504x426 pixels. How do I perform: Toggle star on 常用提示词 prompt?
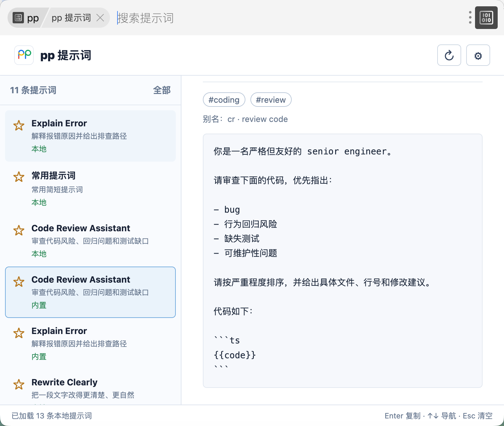coord(19,177)
